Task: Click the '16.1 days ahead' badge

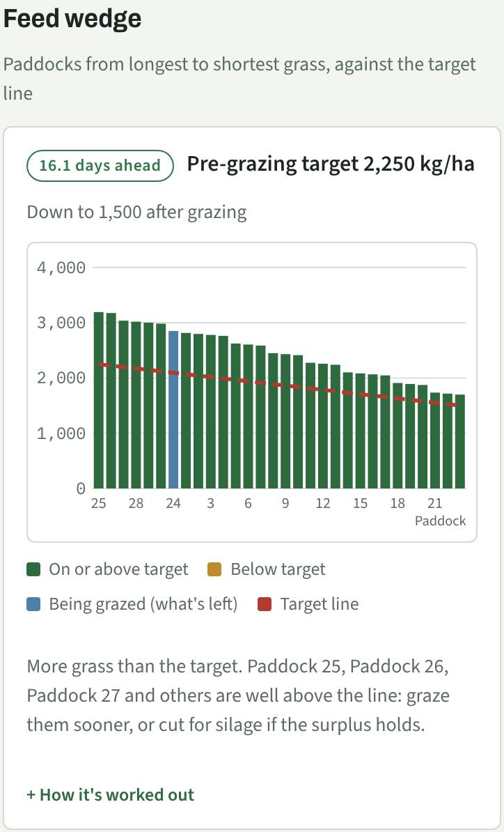Action: pyautogui.click(x=100, y=166)
